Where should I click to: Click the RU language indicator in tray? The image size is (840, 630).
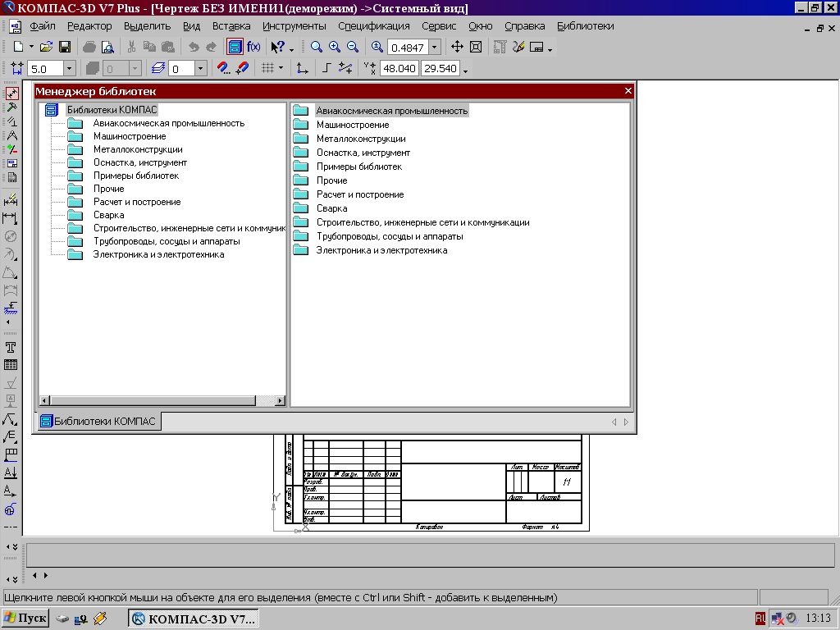point(760,619)
